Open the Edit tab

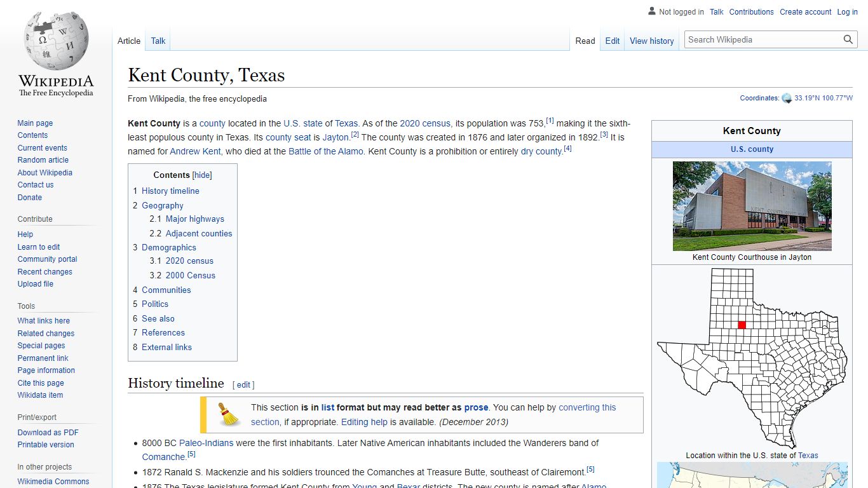point(613,41)
